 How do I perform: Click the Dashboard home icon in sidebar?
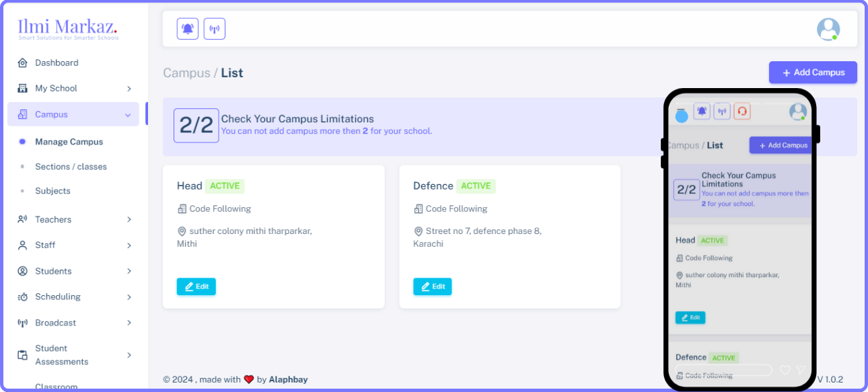click(x=22, y=63)
